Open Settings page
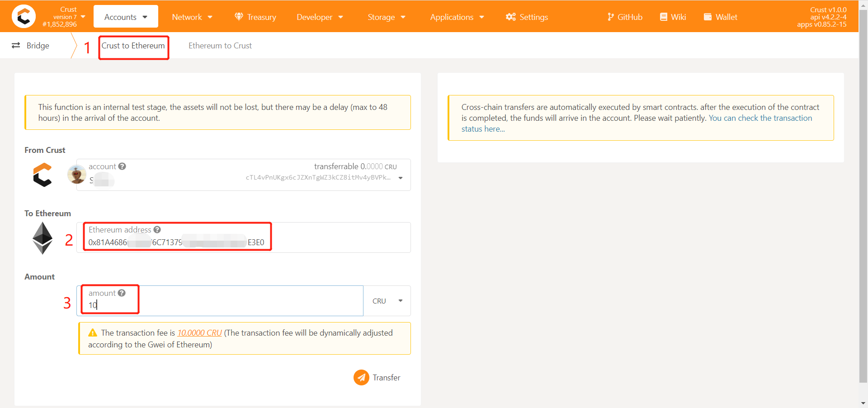Screen dimensions: 868x408 point(527,17)
